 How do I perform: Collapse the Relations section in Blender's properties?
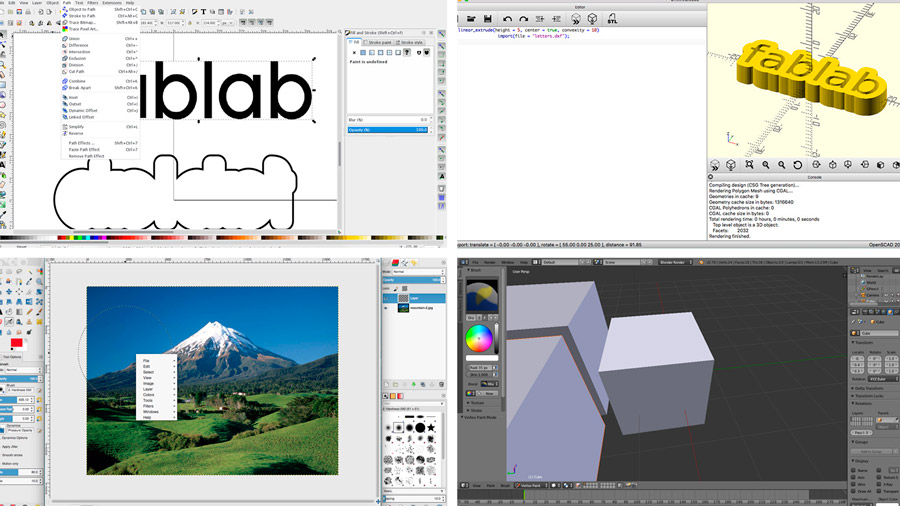pyautogui.click(x=863, y=403)
